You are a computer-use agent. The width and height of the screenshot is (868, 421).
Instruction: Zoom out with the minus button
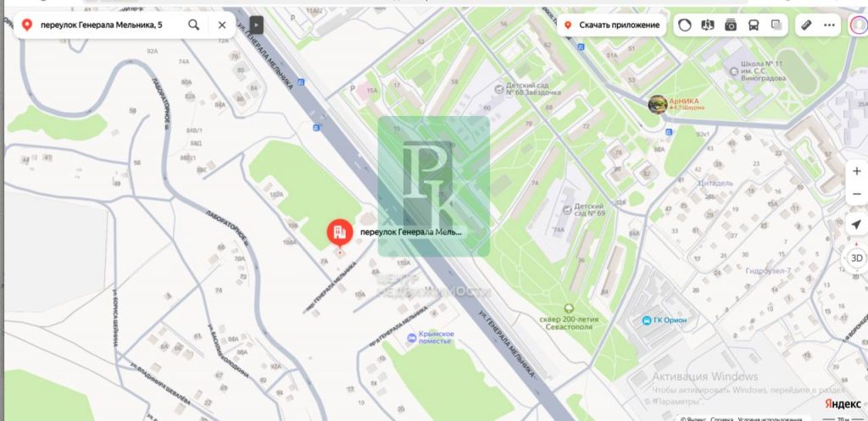tap(857, 194)
